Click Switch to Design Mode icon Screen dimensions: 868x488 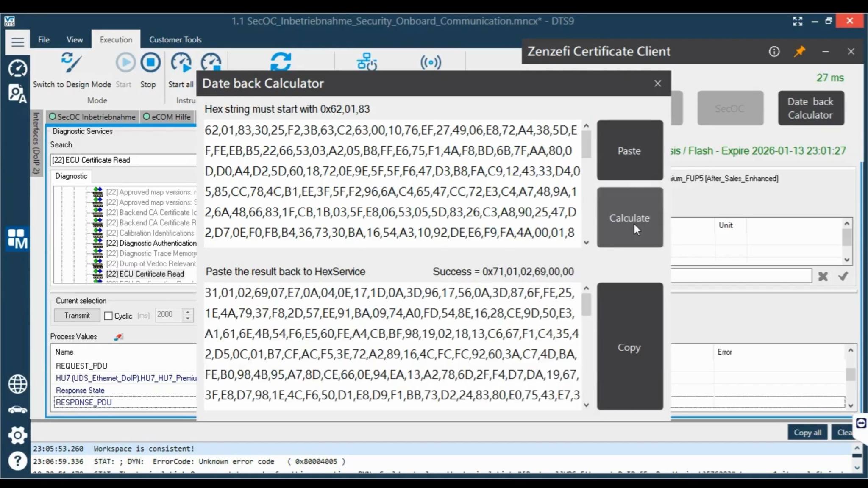[71, 62]
